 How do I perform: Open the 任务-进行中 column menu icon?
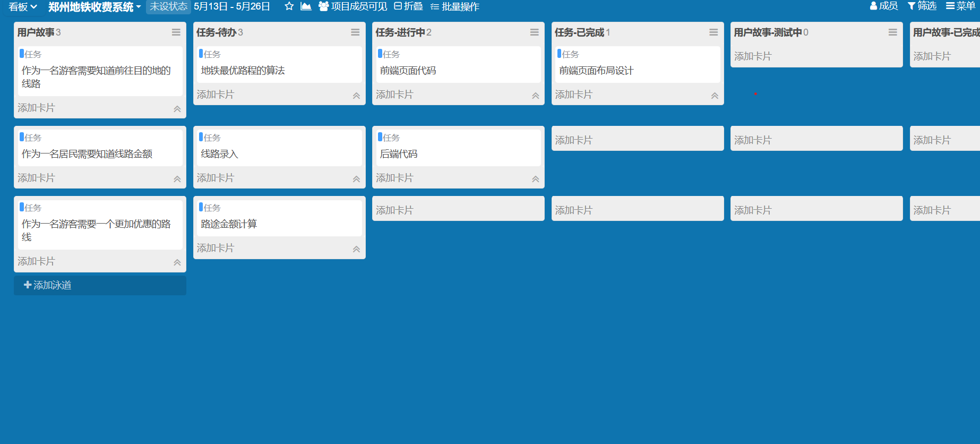535,32
